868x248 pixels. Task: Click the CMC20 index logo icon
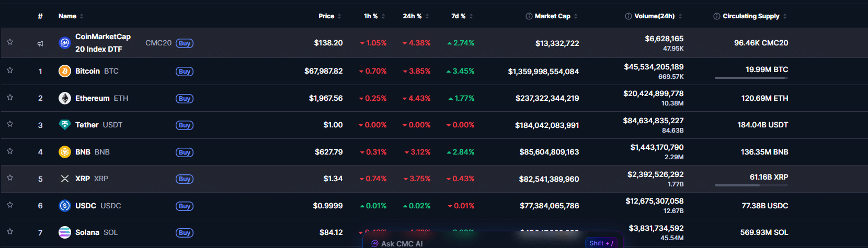[65, 43]
